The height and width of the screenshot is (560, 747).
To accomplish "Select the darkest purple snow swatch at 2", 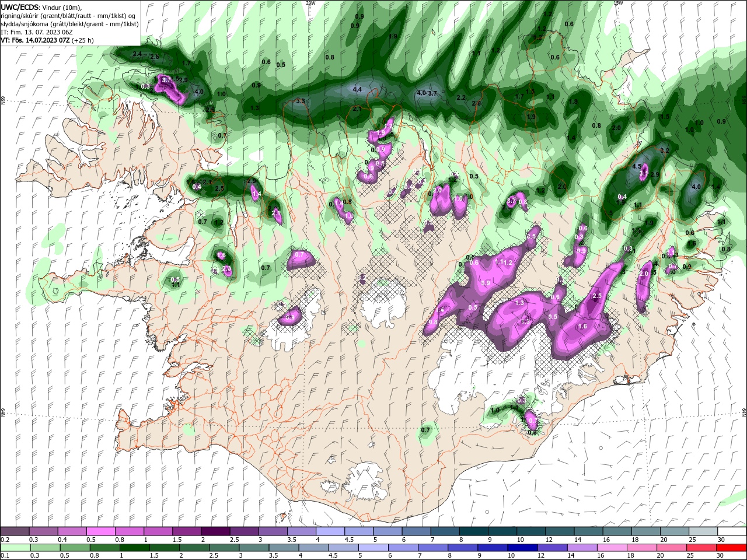I will 215,531.
